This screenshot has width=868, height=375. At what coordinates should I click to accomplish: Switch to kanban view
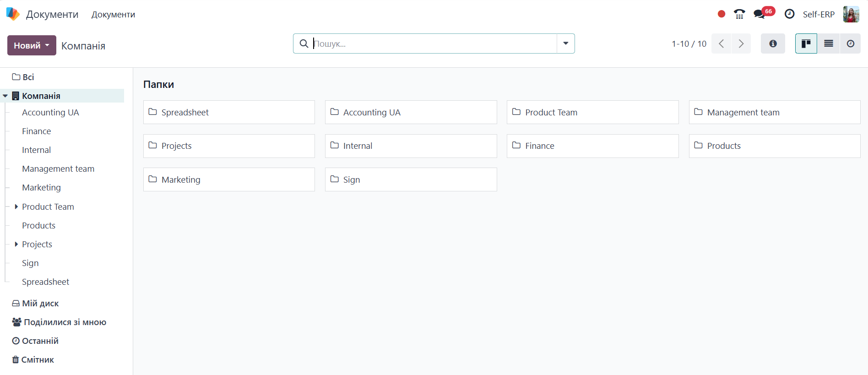(806, 43)
